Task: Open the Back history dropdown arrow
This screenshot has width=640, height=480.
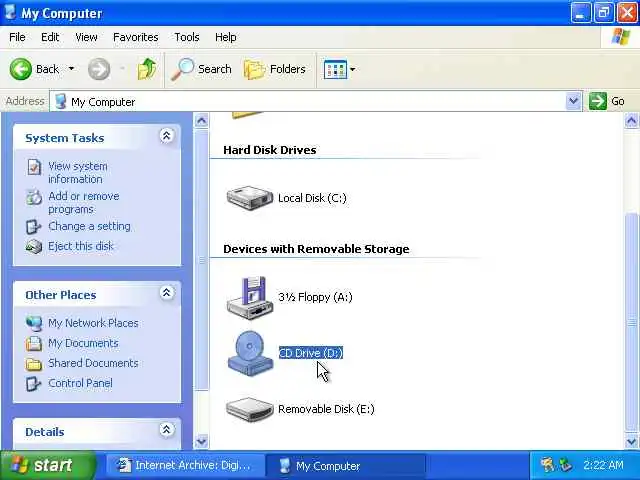Action: 71,69
